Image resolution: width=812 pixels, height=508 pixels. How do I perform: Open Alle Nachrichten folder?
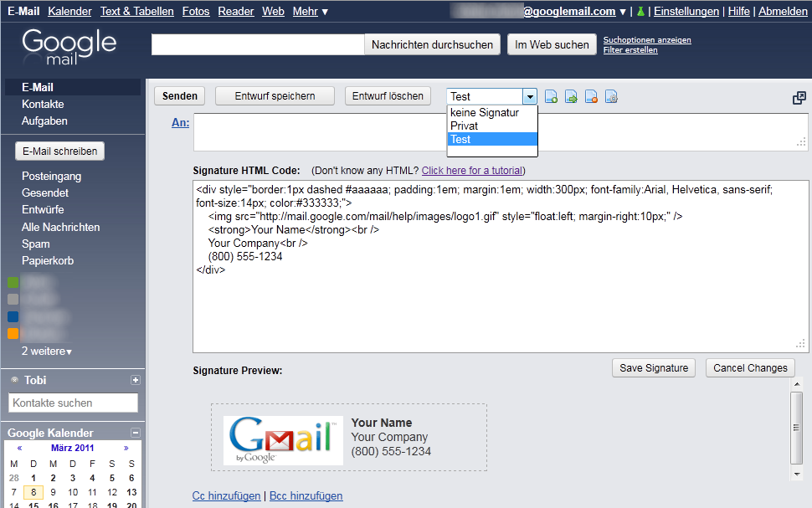coord(60,227)
